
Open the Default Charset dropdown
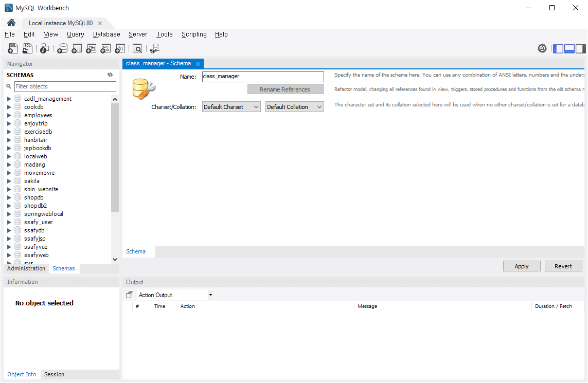coord(231,107)
